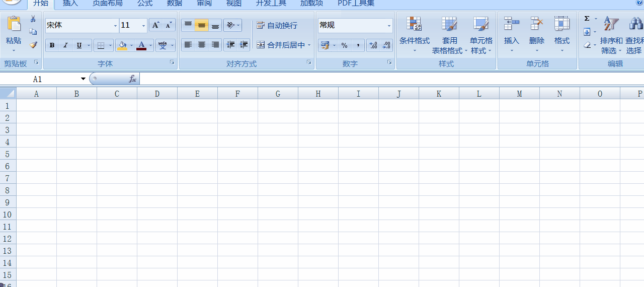Open 查找和选择 binoculars tool
644x287 pixels.
pyautogui.click(x=634, y=35)
